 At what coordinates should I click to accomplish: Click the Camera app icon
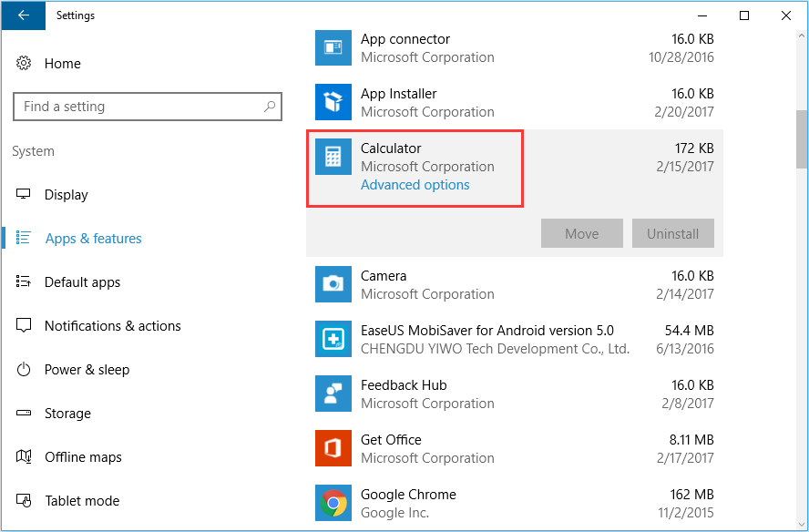pos(333,284)
